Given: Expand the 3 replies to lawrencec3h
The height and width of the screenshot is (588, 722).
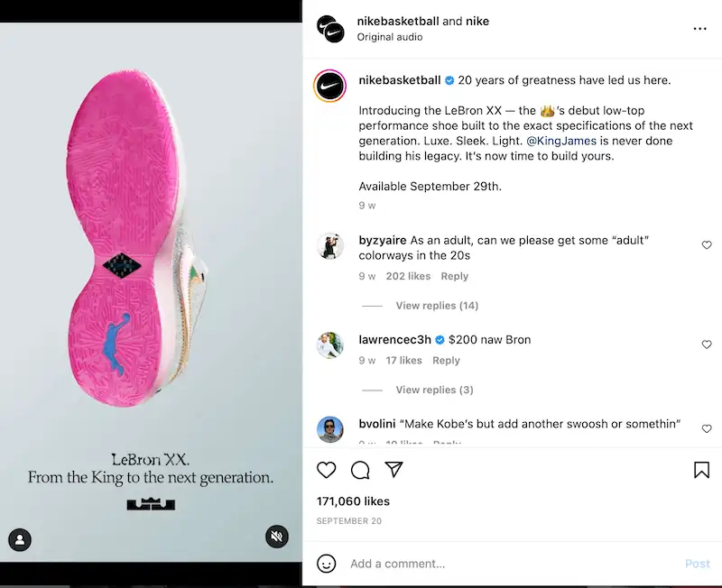Looking at the screenshot, I should point(434,390).
